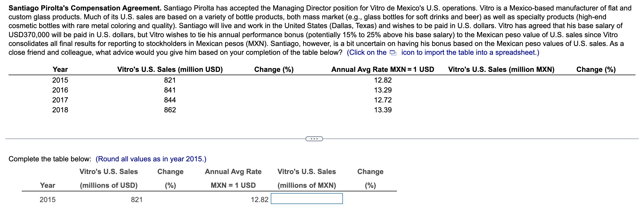Click 12.82 rate beside the answer input box
The height and width of the screenshot is (220, 644).
click(x=259, y=200)
